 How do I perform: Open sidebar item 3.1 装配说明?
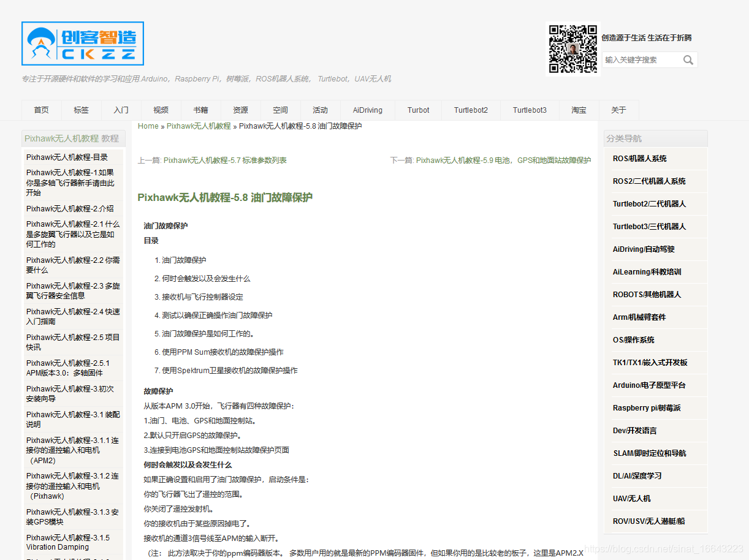click(74, 419)
